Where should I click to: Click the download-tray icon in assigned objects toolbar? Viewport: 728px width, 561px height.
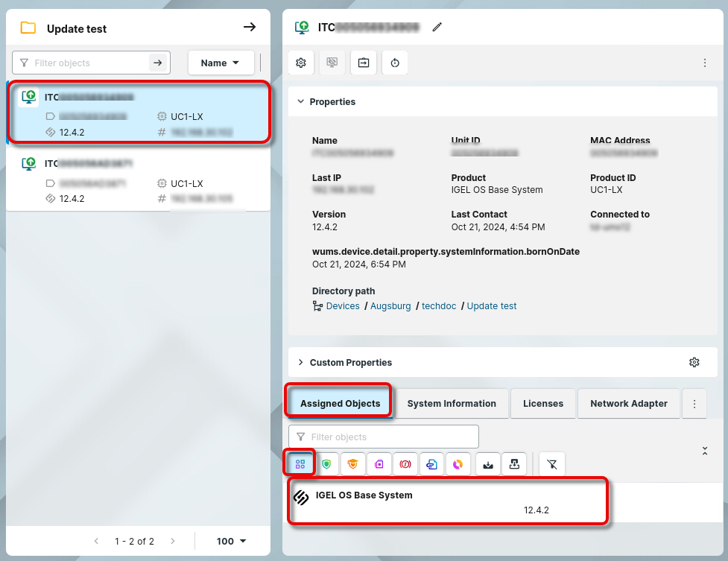[x=488, y=464]
